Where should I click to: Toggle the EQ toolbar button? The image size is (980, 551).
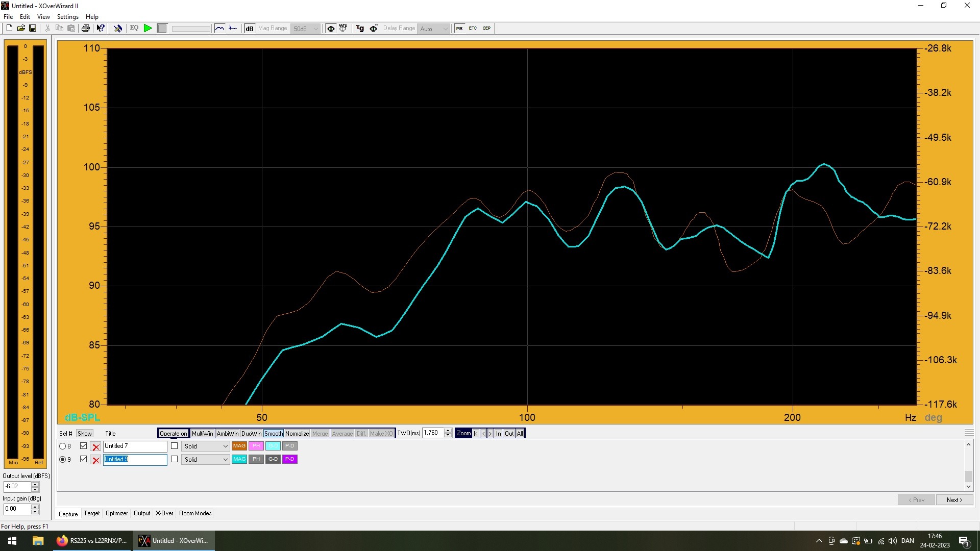134,29
